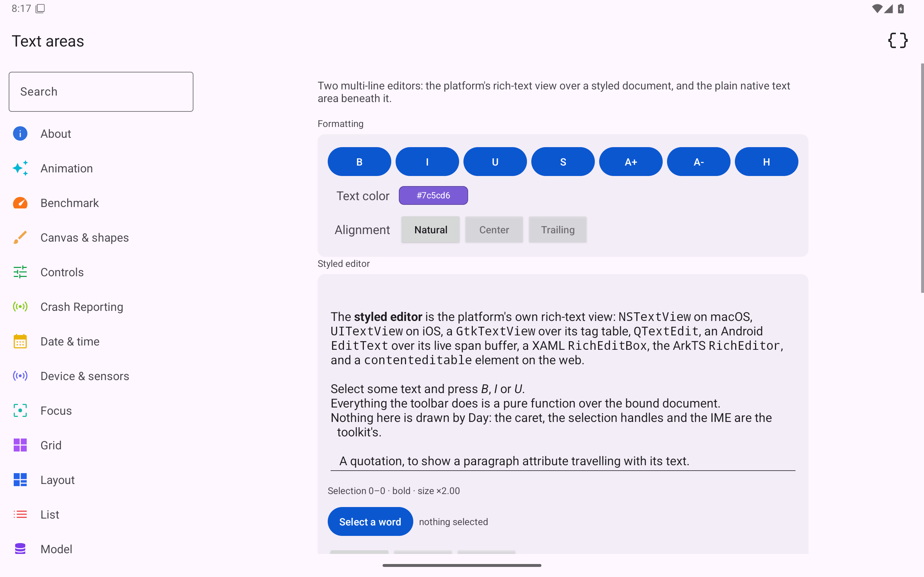Toggle bold with the B button
924x577 pixels.
(359, 162)
